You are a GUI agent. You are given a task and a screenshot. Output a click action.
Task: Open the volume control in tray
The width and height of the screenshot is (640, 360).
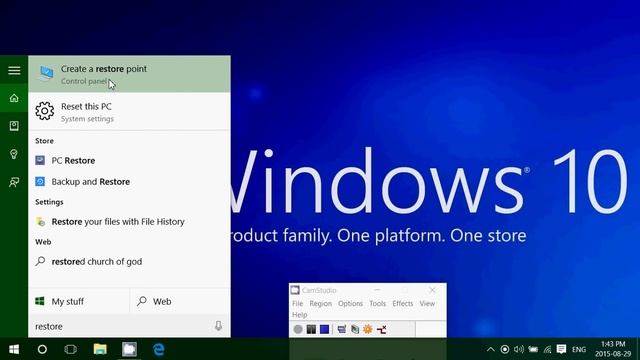point(519,349)
